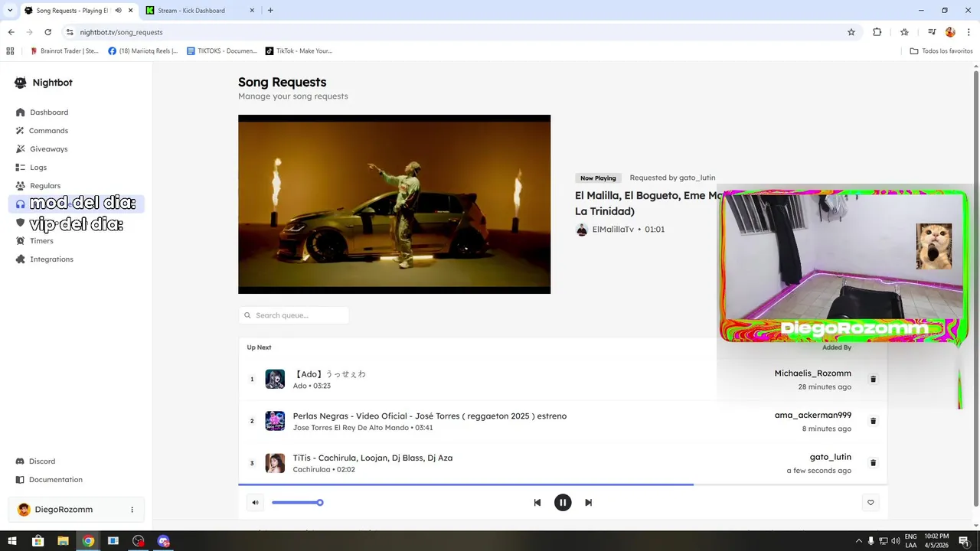This screenshot has height=551, width=980.
Task: Click the now playing video thumbnail
Action: tap(394, 204)
